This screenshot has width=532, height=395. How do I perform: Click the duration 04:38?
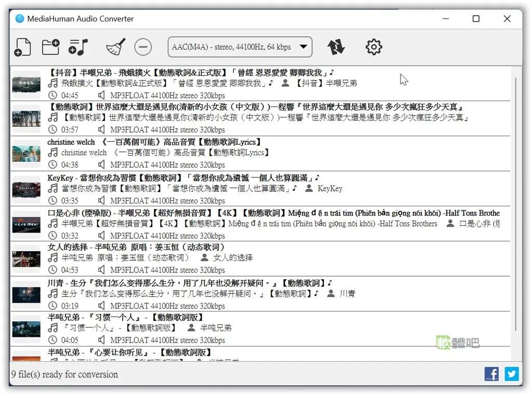70,165
